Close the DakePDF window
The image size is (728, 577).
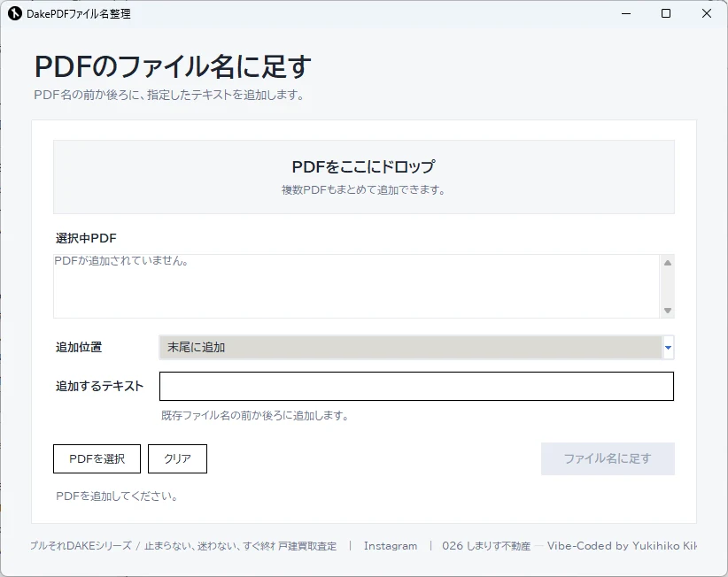pyautogui.click(x=707, y=13)
